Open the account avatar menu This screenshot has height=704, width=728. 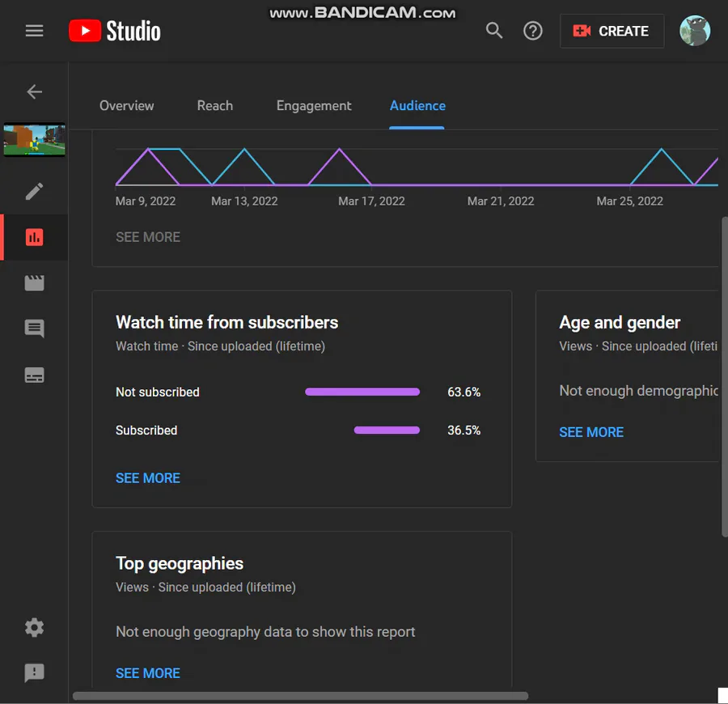695,31
